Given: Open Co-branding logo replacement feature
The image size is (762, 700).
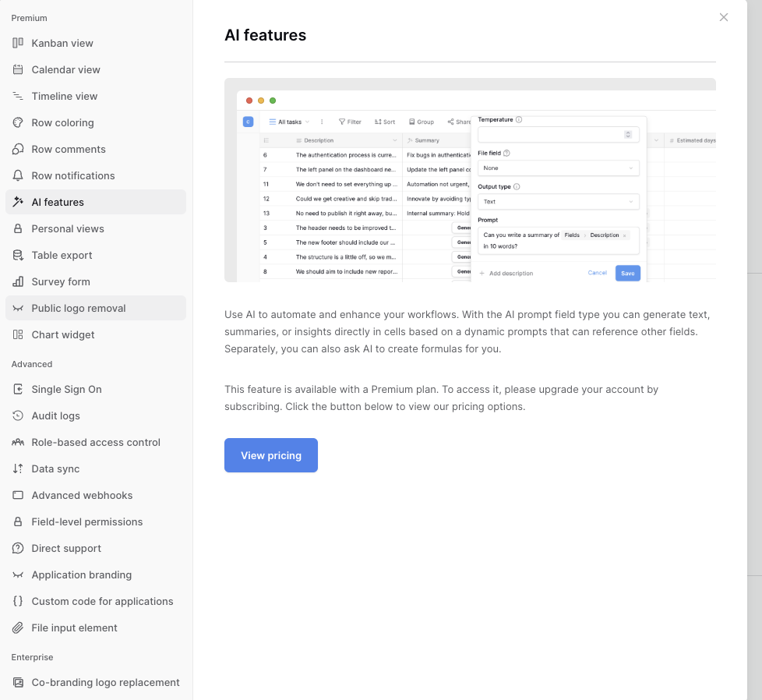Looking at the screenshot, I should (105, 682).
